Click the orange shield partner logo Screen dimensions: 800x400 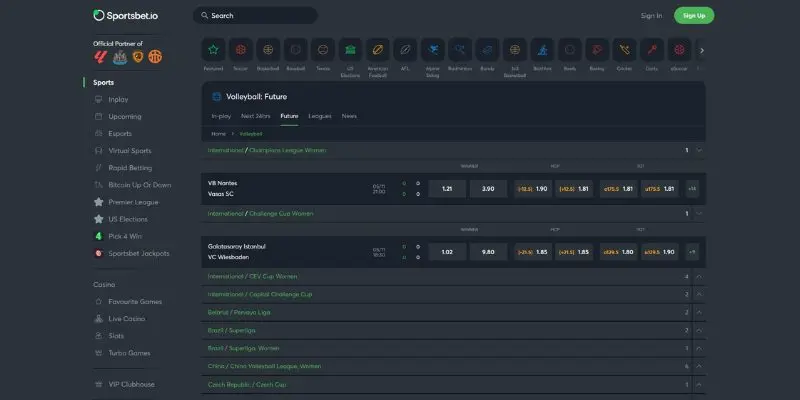coord(138,57)
